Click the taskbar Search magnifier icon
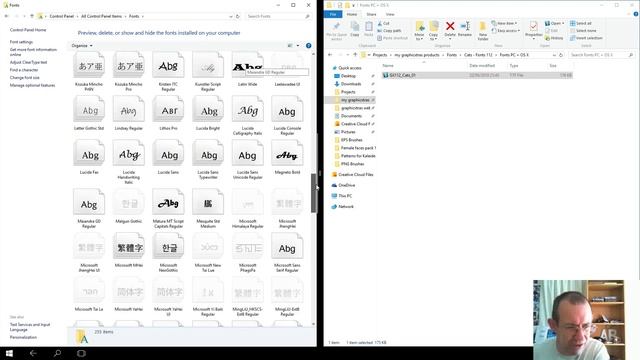Viewport: 640px width, 360px height. pos(57,353)
